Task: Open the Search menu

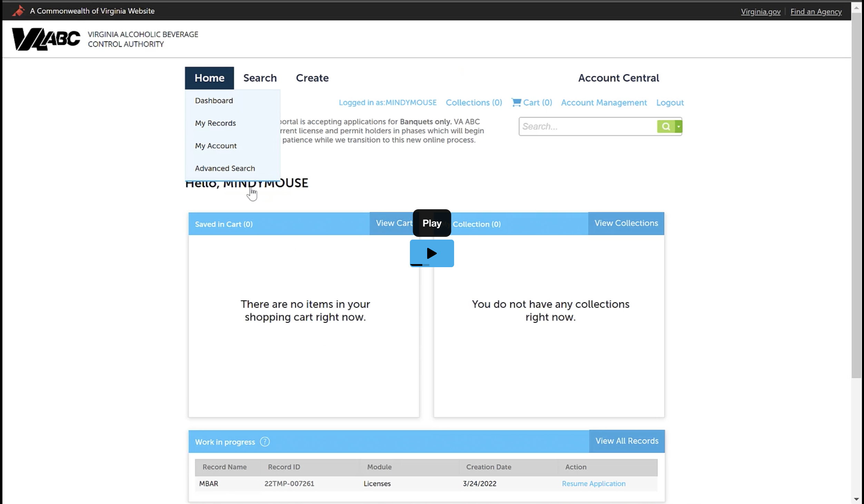Action: coord(260,78)
